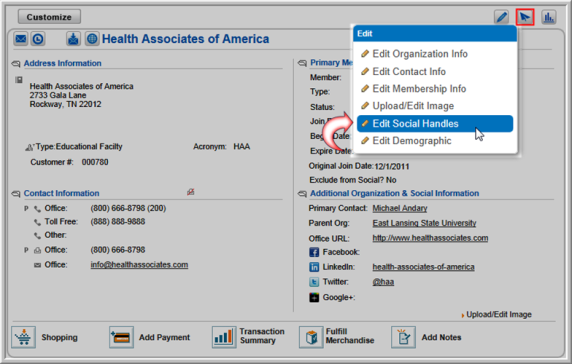Click the inbox download icon near title
The height and width of the screenshot is (364, 572).
click(73, 39)
